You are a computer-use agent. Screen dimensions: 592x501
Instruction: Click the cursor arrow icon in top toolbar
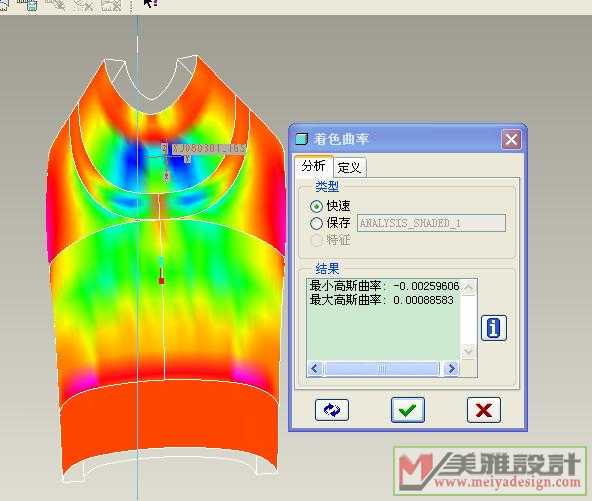pyautogui.click(x=151, y=3)
